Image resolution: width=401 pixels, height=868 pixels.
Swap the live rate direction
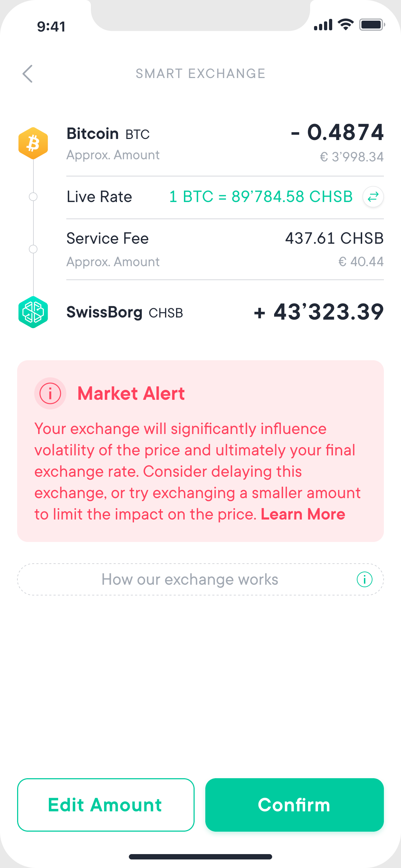pos(373,197)
